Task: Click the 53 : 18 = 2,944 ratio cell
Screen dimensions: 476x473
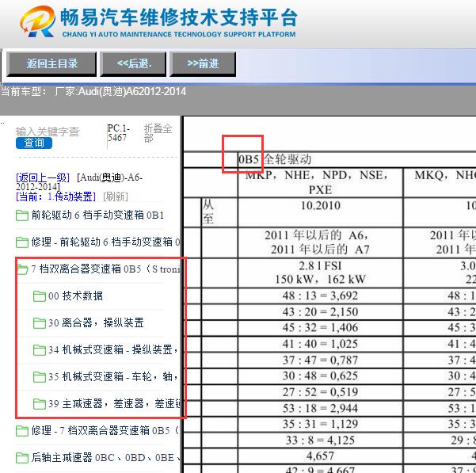Action: tap(320, 408)
